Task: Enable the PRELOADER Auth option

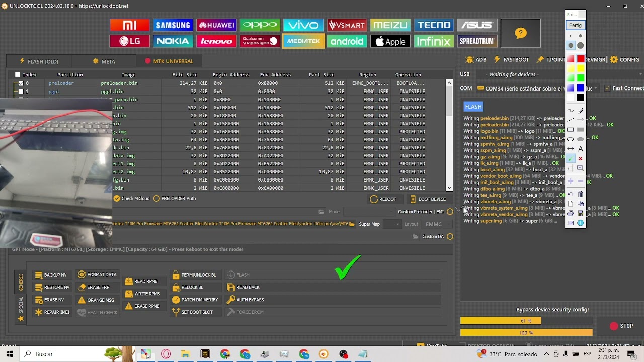Action: 175,199
